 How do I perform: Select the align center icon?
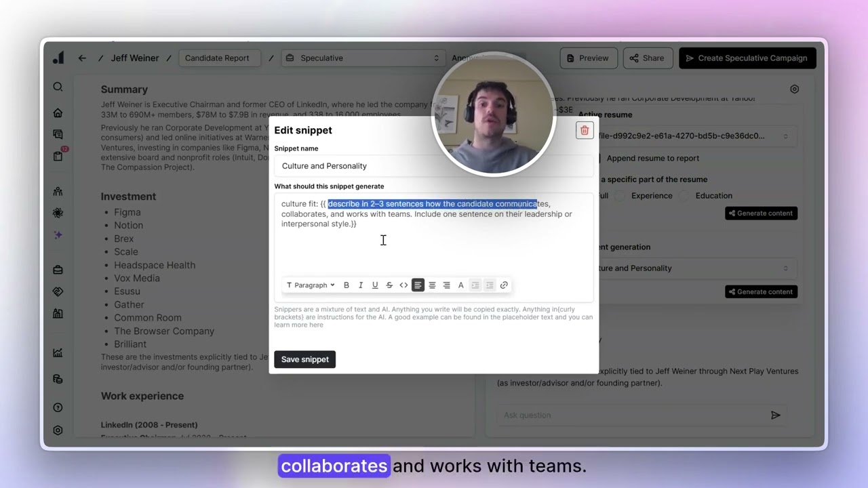[x=432, y=285]
